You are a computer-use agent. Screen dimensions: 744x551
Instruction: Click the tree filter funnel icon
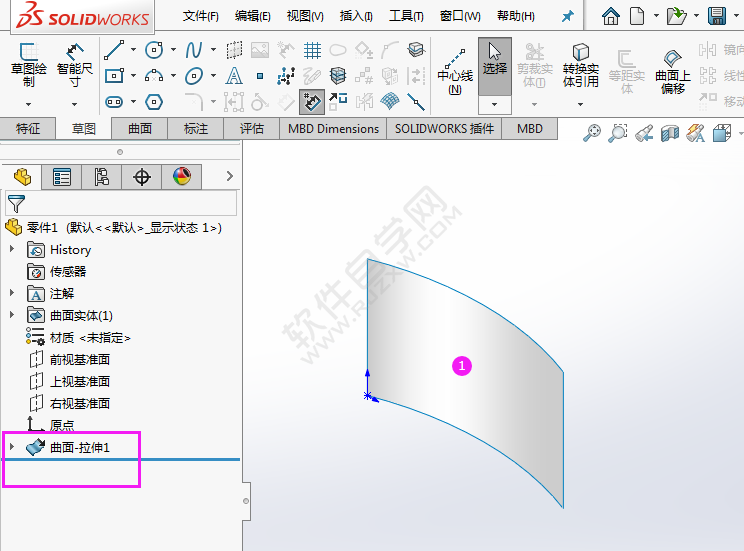pyautogui.click(x=16, y=204)
